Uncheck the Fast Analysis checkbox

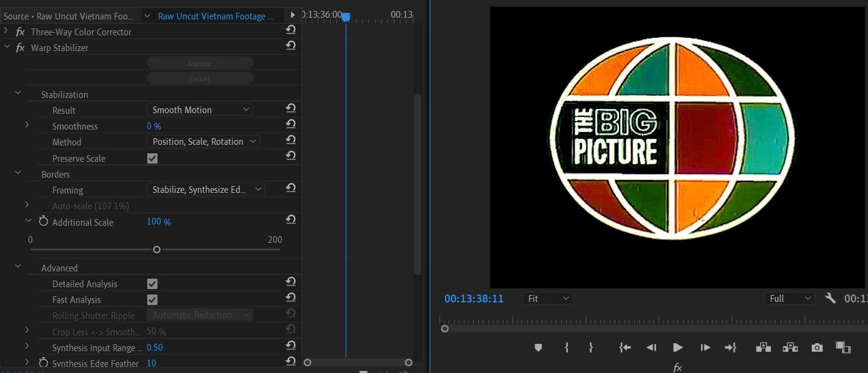pyautogui.click(x=152, y=299)
